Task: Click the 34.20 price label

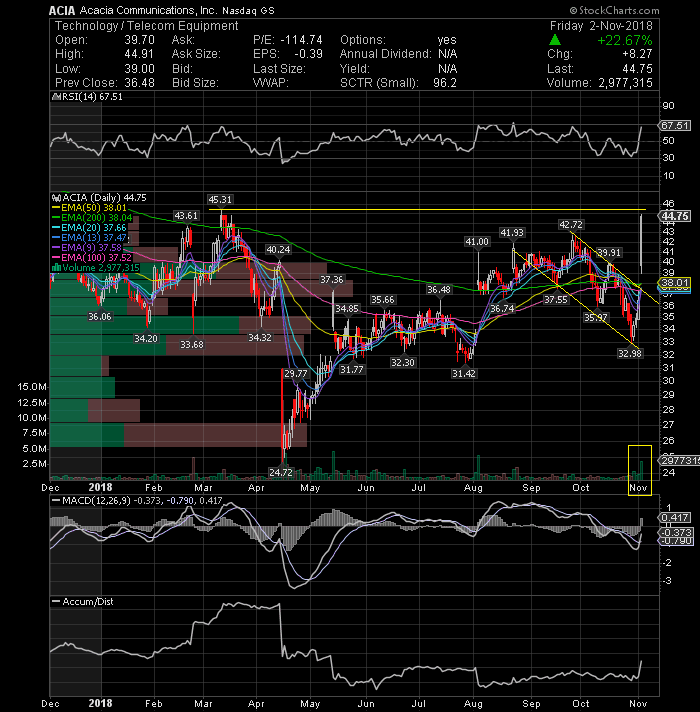Action: click(x=146, y=338)
